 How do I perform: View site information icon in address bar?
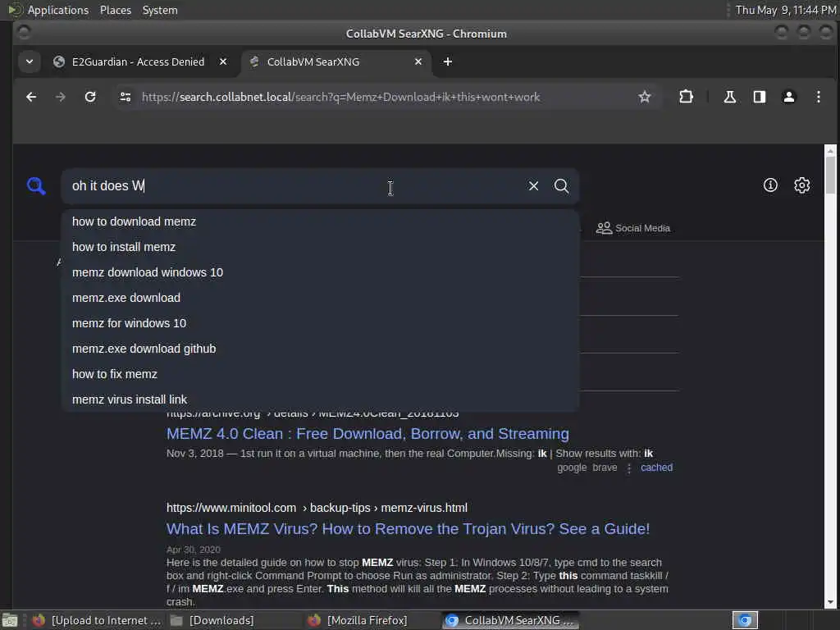pos(126,97)
